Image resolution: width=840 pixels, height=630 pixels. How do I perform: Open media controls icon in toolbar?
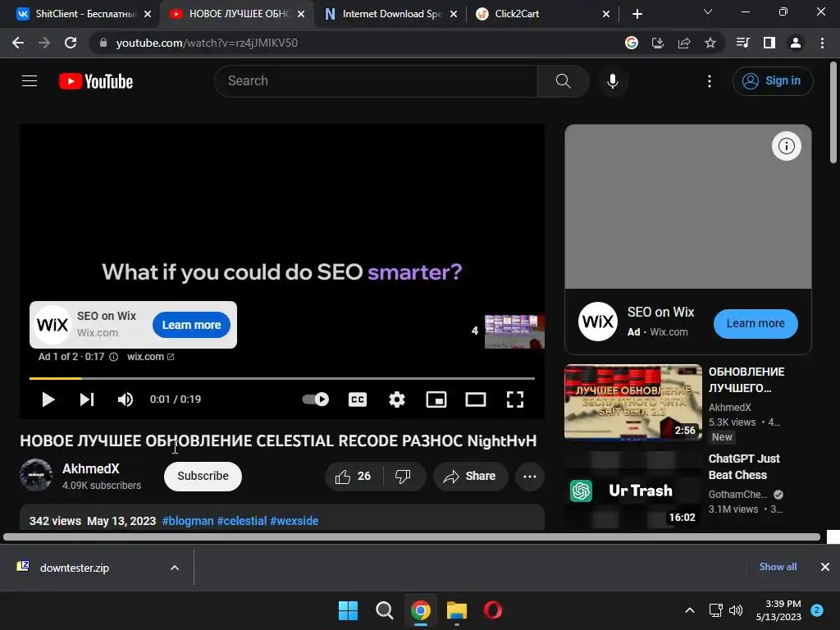(742, 43)
